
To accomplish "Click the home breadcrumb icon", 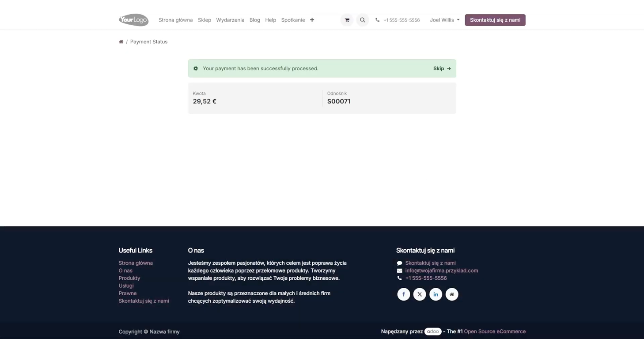I will pyautogui.click(x=121, y=42).
